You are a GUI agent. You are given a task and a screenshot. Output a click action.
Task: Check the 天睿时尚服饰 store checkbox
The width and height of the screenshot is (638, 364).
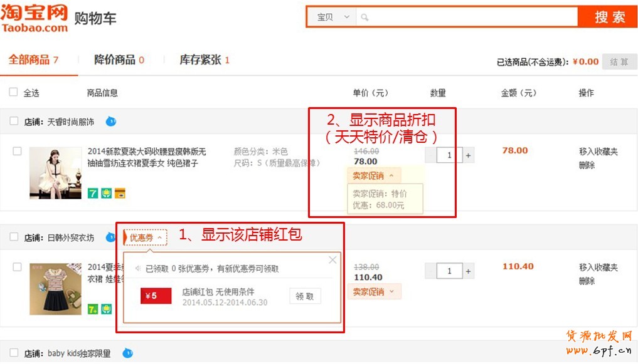[14, 122]
